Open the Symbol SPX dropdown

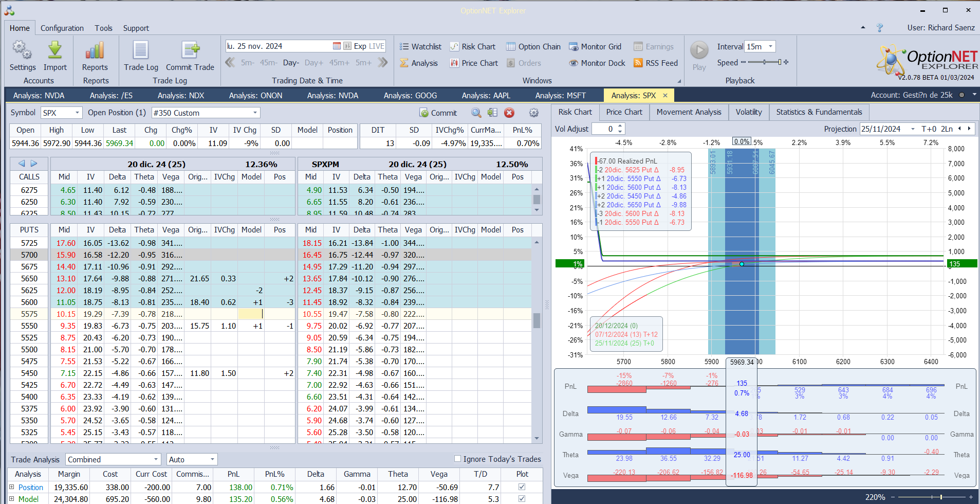(78, 113)
